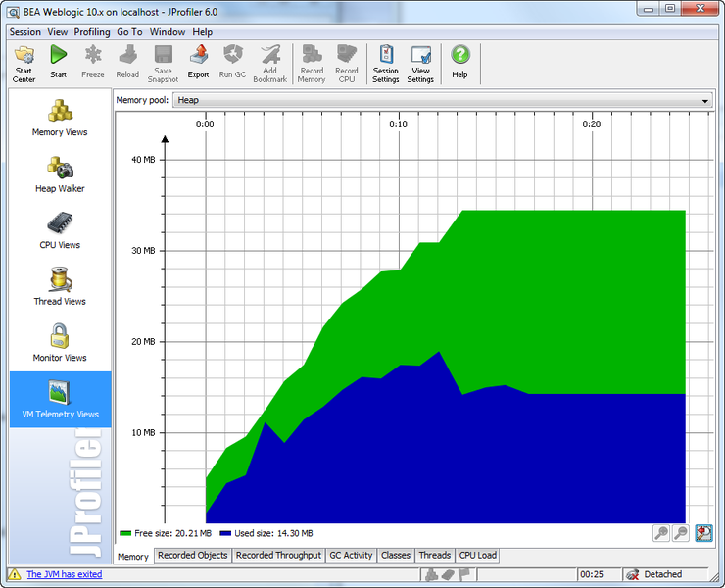Click the green Start play icon
Image resolution: width=725 pixels, height=588 pixels.
pos(58,55)
